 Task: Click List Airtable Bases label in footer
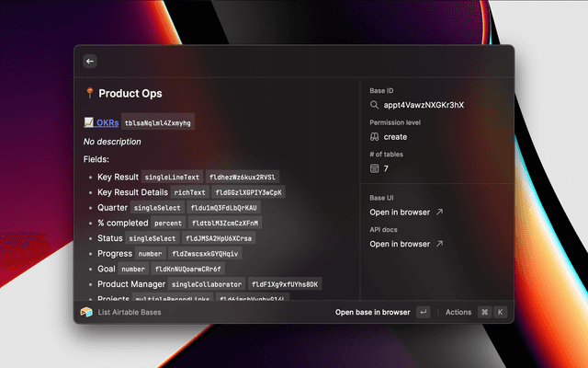tap(130, 312)
